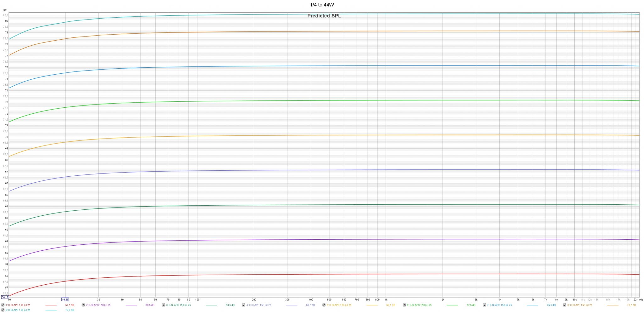Screen dimensions: 644x313
Task: Click purple line sample of trace 2
Action: point(131,305)
